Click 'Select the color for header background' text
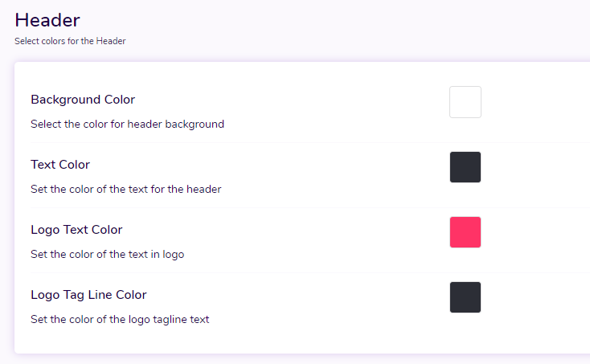Image resolution: width=590 pixels, height=364 pixels. pos(127,124)
